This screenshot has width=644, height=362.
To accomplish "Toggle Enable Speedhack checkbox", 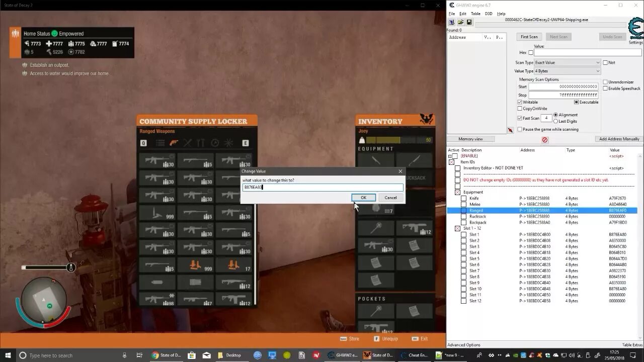I will click(605, 88).
